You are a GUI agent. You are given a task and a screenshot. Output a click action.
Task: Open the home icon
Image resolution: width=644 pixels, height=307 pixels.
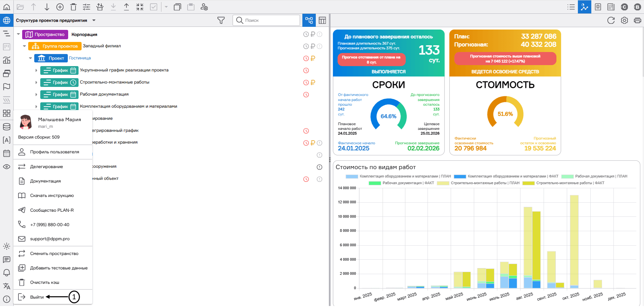pos(6,7)
